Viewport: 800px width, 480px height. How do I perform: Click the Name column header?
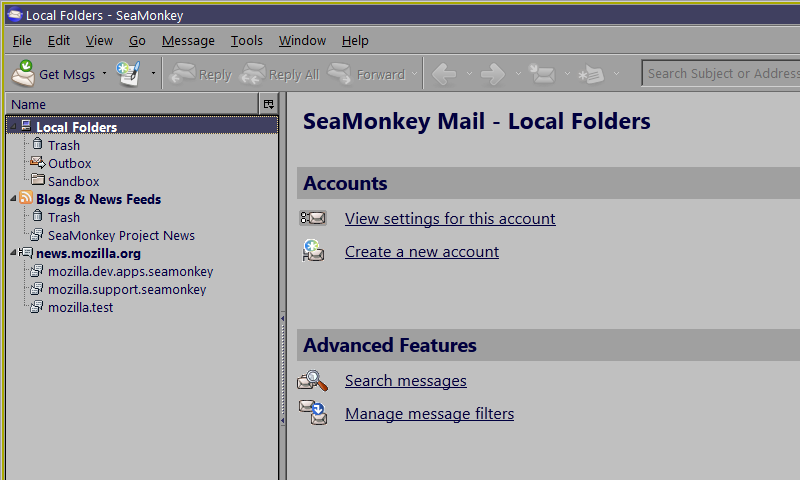tap(132, 104)
